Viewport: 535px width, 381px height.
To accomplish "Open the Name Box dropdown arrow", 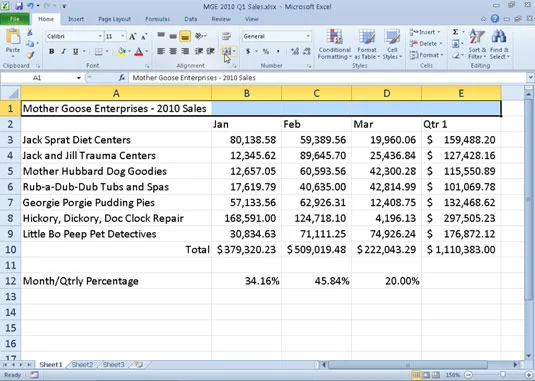I will pyautogui.click(x=78, y=78).
